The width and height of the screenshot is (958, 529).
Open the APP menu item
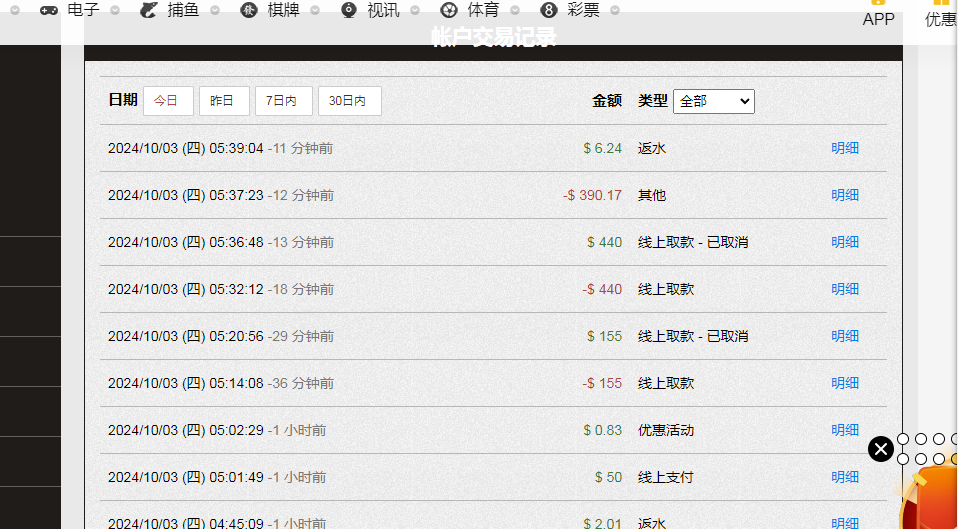click(x=878, y=18)
